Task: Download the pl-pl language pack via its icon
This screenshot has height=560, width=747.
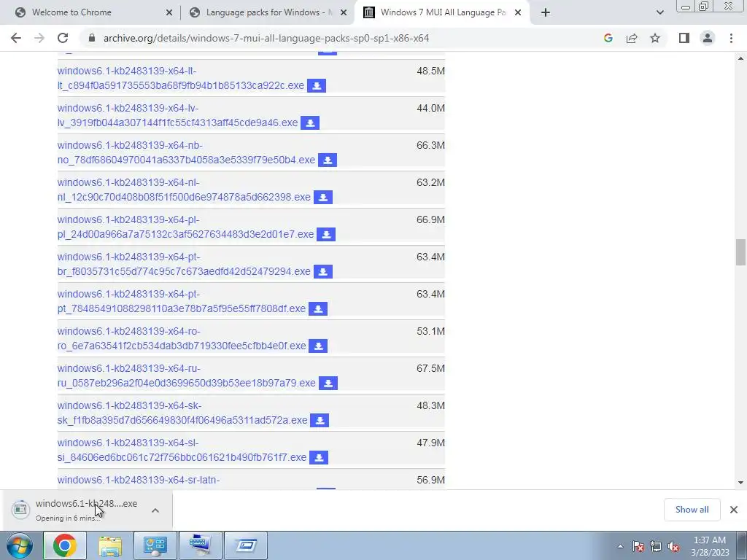Action: tap(326, 234)
